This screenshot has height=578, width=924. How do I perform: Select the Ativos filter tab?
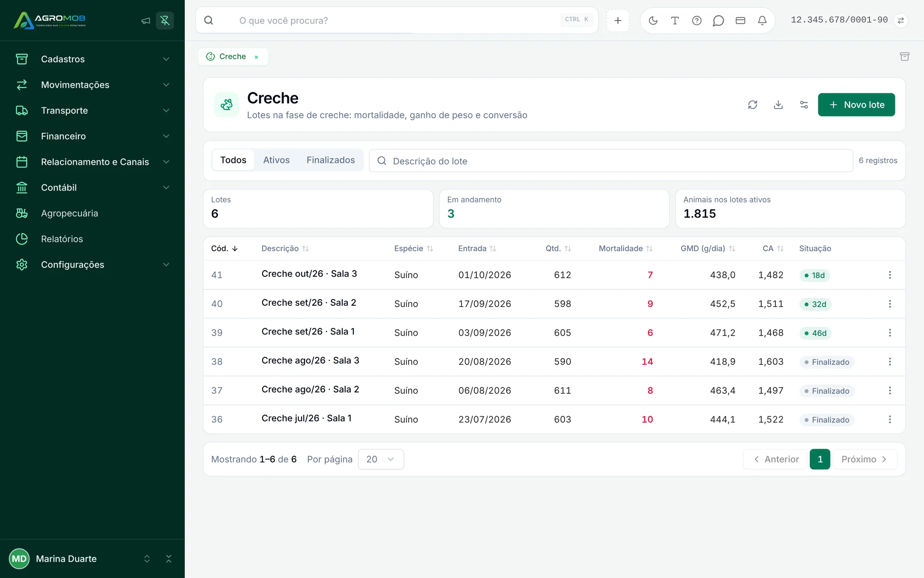point(276,160)
